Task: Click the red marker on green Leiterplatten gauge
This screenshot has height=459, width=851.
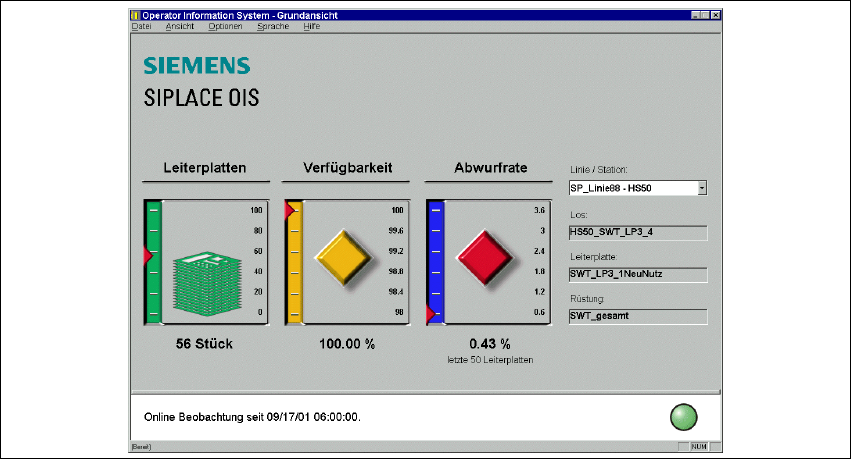Action: click(x=148, y=255)
